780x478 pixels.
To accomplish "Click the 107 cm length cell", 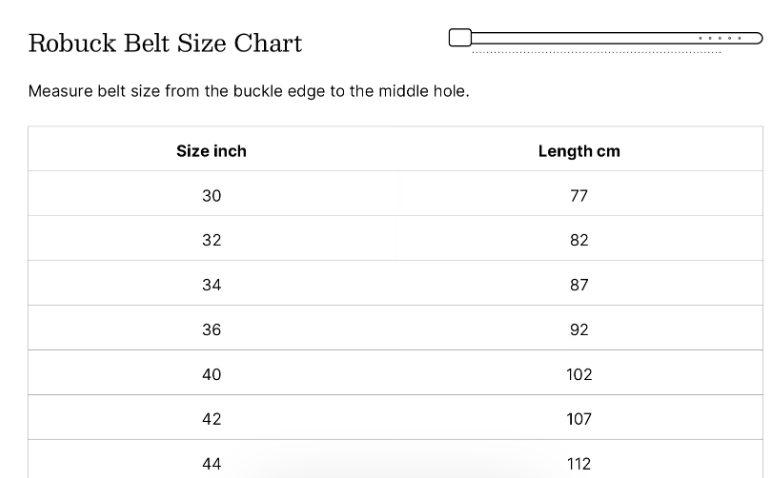I will click(579, 419).
